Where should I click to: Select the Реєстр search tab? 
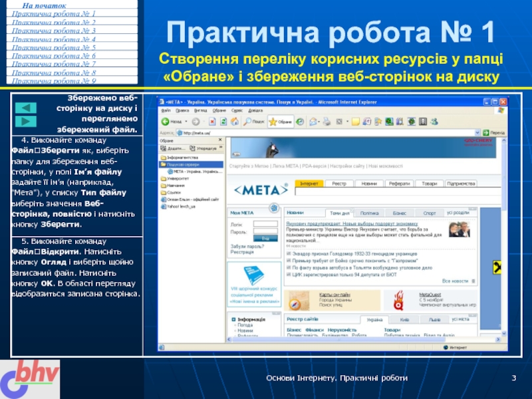tap(339, 184)
